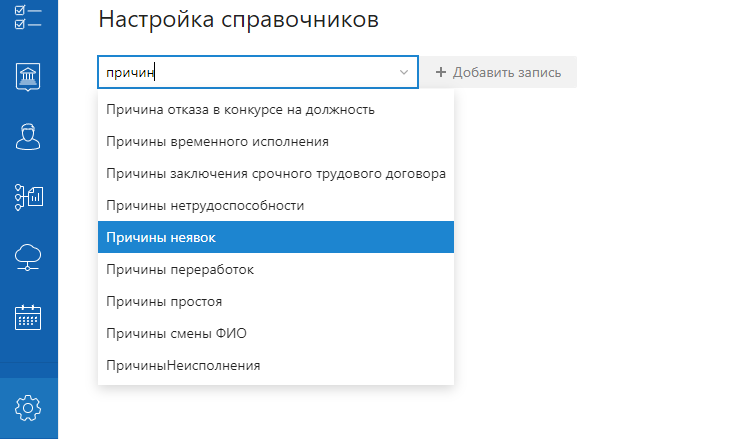Select the highlighted Причины неявок item
Viewport: 738px width, 439px height.
tap(276, 237)
